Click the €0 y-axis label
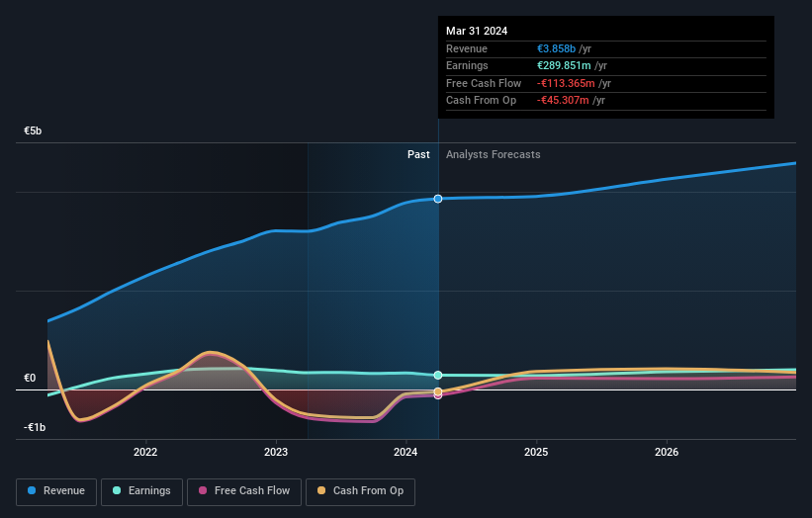 point(30,378)
